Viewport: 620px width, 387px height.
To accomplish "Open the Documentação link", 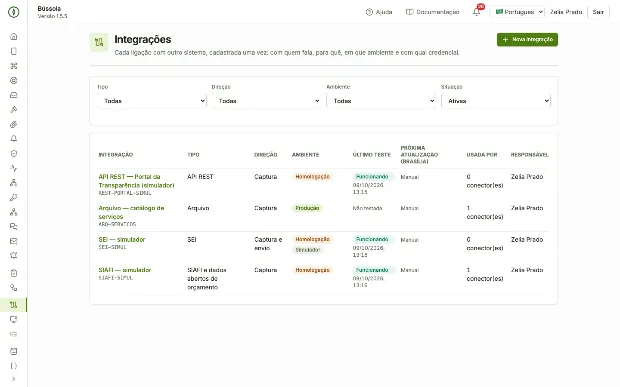I will (x=433, y=12).
